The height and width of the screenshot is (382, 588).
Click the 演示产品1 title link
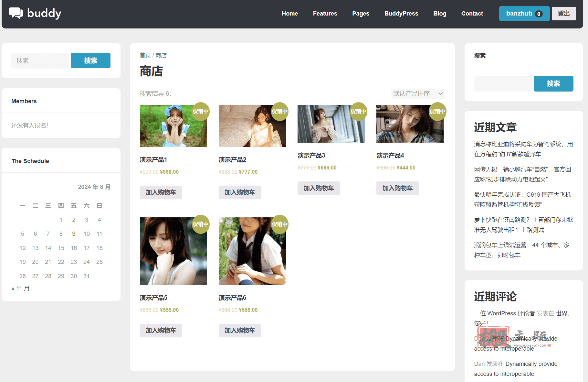153,160
